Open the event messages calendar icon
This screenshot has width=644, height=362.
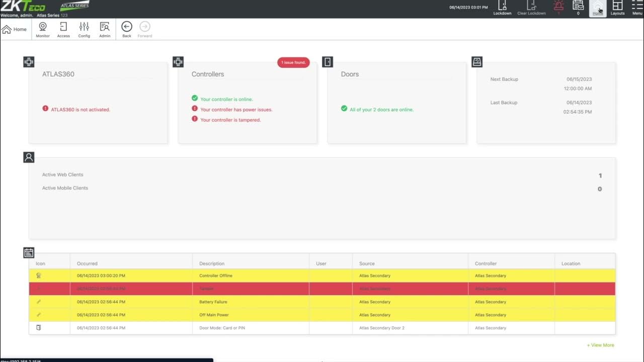pyautogui.click(x=578, y=7)
